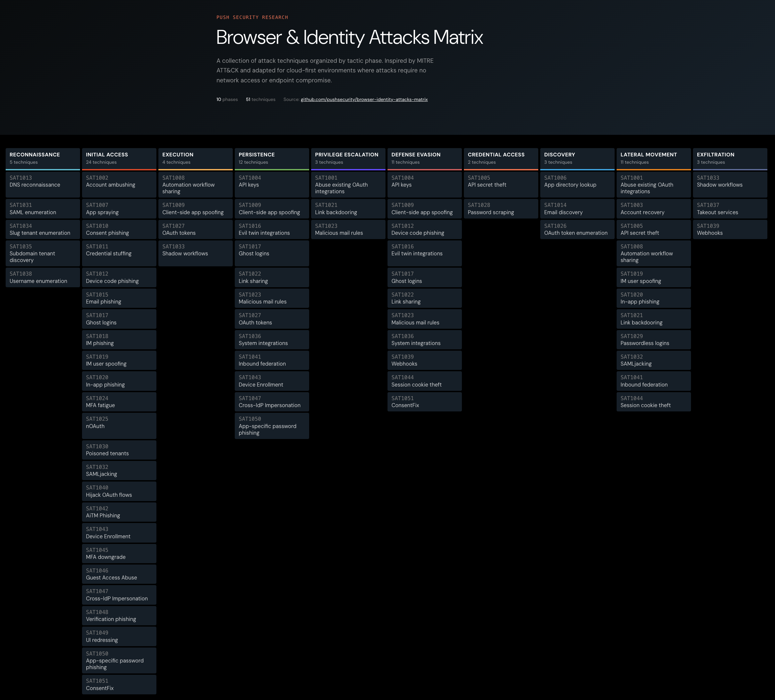Select SAMLjacking card under Lateral Movement
Image resolution: width=775 pixels, height=700 pixels.
654,360
